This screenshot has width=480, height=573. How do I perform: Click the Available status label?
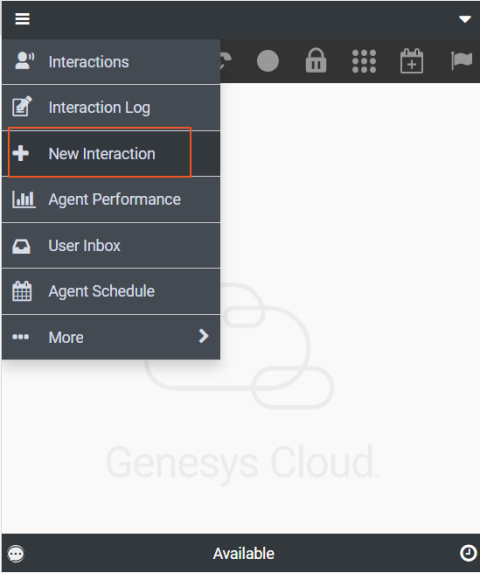point(244,554)
